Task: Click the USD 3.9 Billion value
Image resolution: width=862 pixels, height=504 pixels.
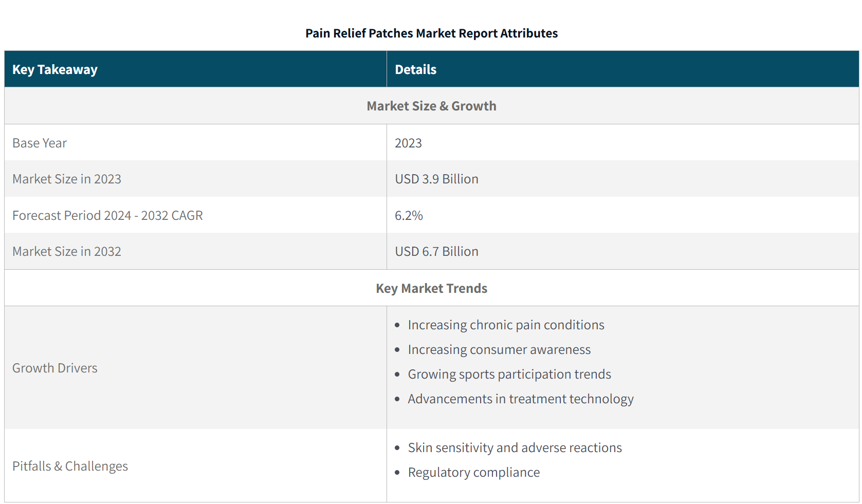Action: pyautogui.click(x=436, y=179)
